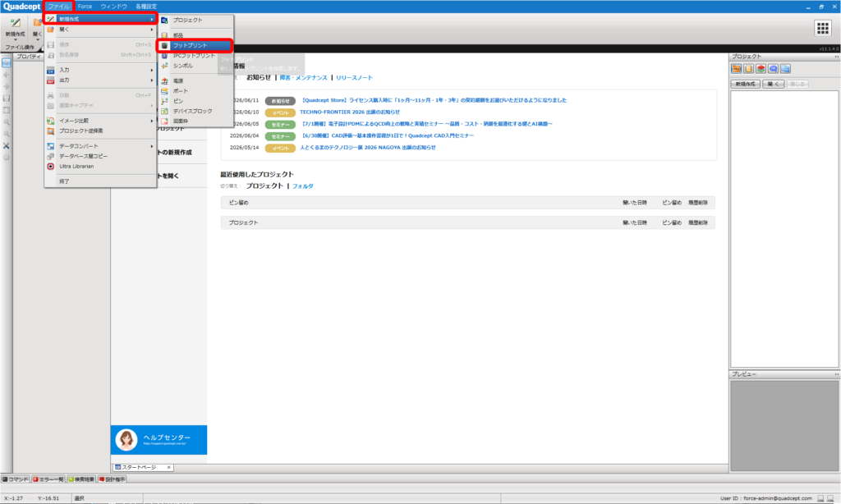Select the PRJ project folder icon
The image size is (841, 504).
[736, 69]
